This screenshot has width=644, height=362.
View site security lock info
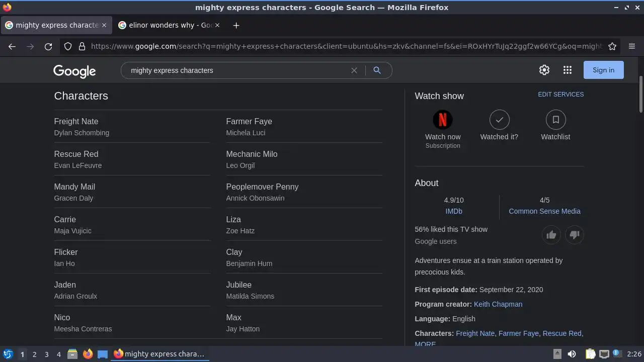point(82,46)
